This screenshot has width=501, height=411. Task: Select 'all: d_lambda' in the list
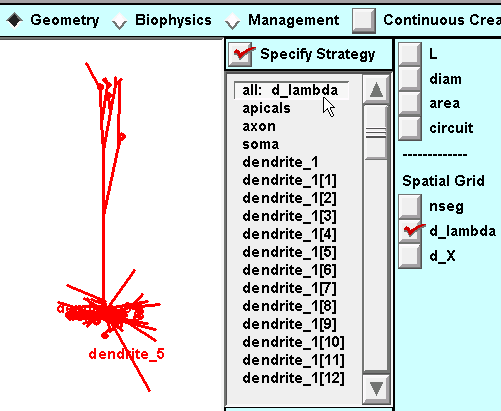(291, 90)
